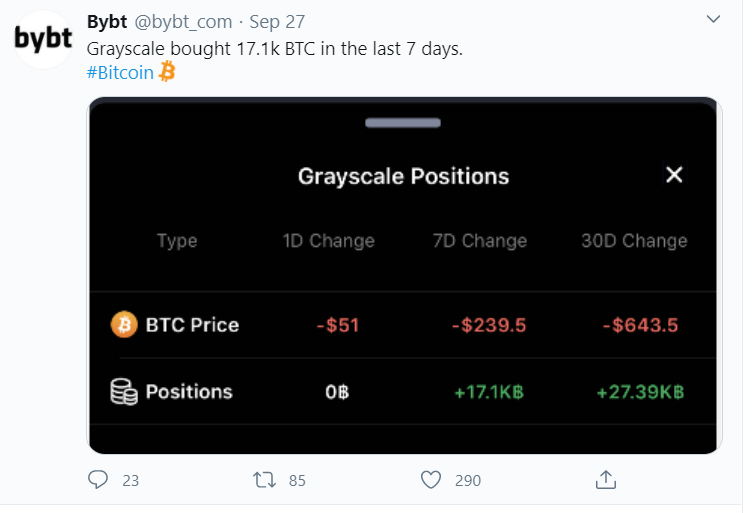Click the BTC Price coin icon
Viewport: 754px width, 513px height.
tap(124, 325)
